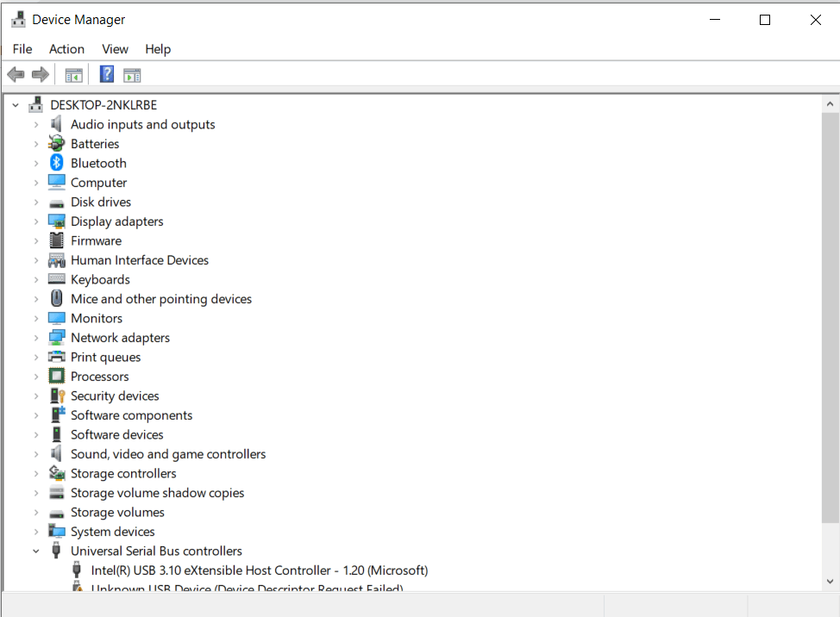Viewport: 840px width, 617px height.
Task: Click Show/Hide Console Tree toolbar icon
Action: click(x=74, y=76)
